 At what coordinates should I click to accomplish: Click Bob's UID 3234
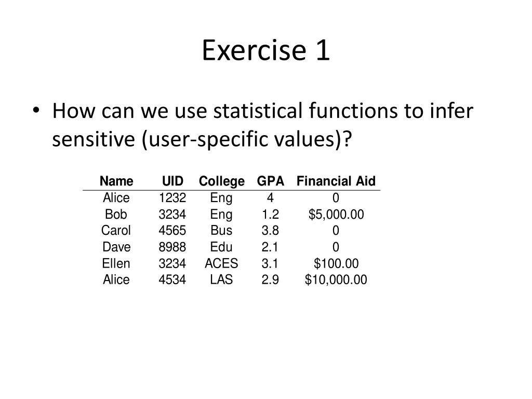coord(172,214)
